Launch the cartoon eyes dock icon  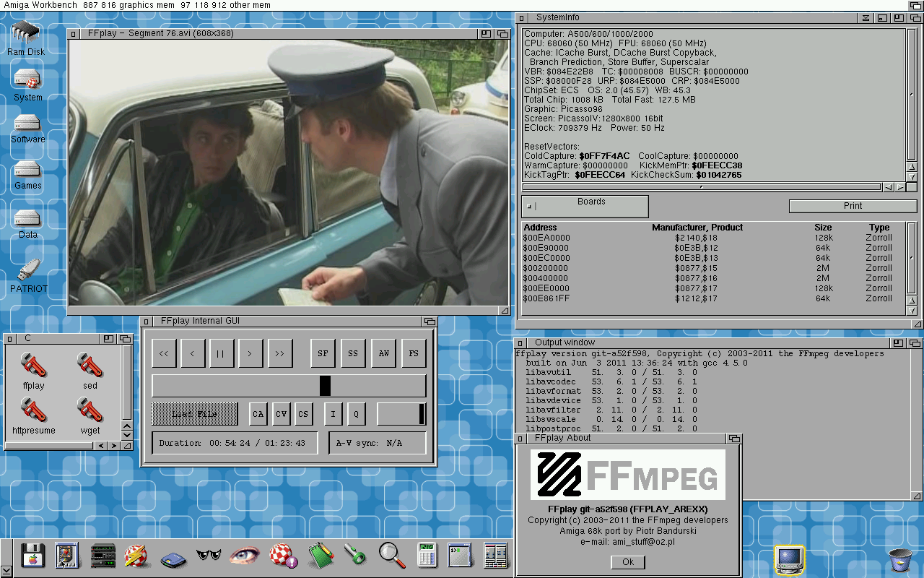tap(208, 556)
